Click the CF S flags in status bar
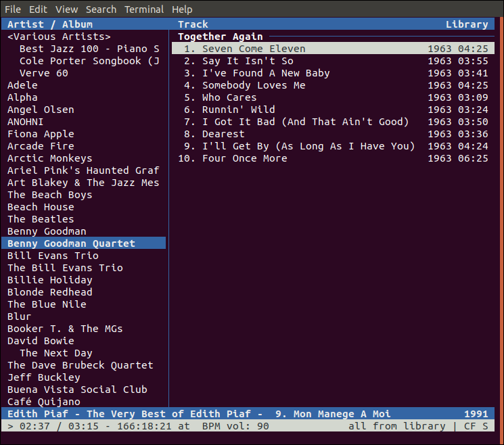Viewport: 504px width, 445px height. (476, 426)
